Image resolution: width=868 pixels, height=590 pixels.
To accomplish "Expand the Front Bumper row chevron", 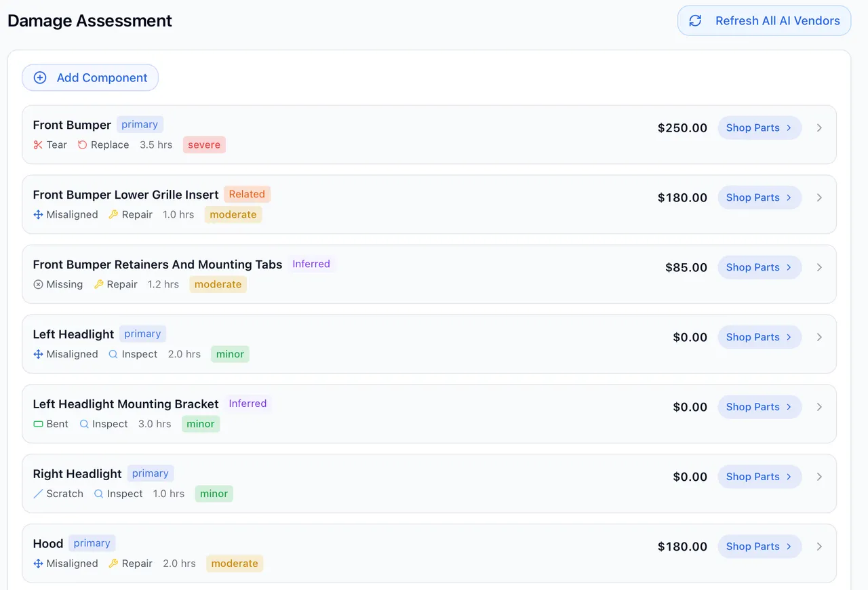I will 819,128.
